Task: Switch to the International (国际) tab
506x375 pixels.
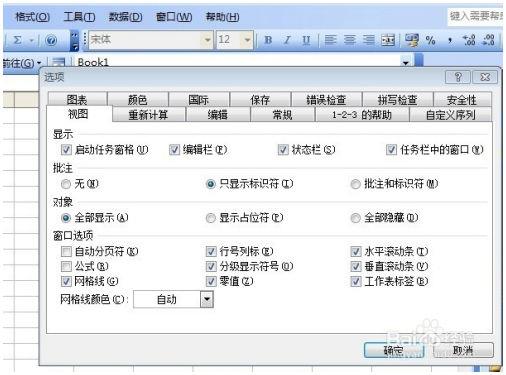Action: (x=199, y=100)
